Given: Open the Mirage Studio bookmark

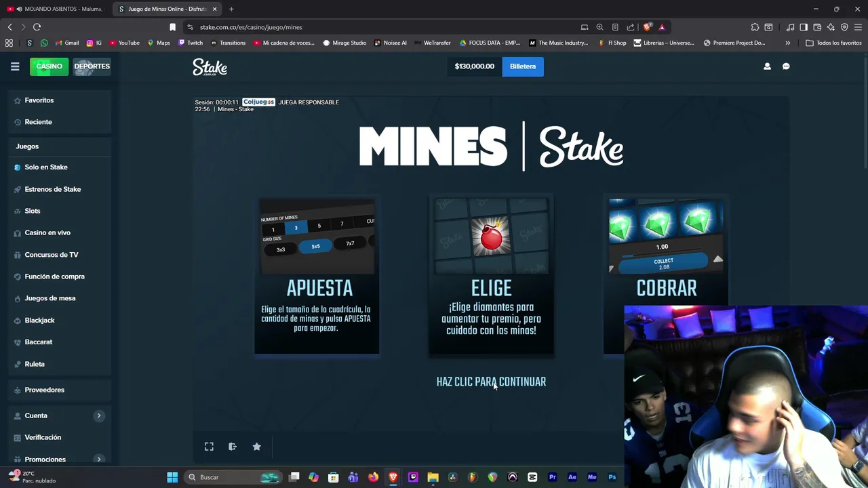Looking at the screenshot, I should pos(344,43).
